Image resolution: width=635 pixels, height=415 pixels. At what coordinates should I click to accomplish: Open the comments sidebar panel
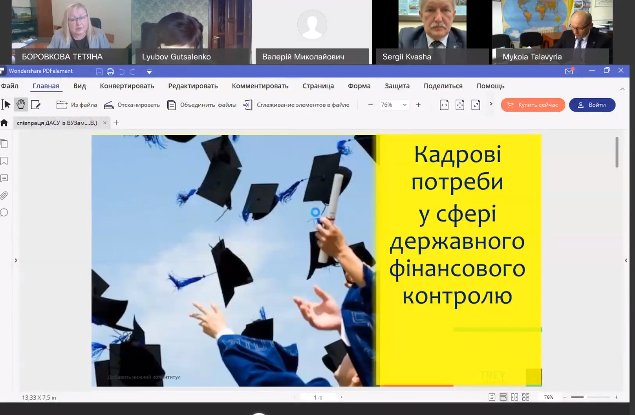coord(5,178)
